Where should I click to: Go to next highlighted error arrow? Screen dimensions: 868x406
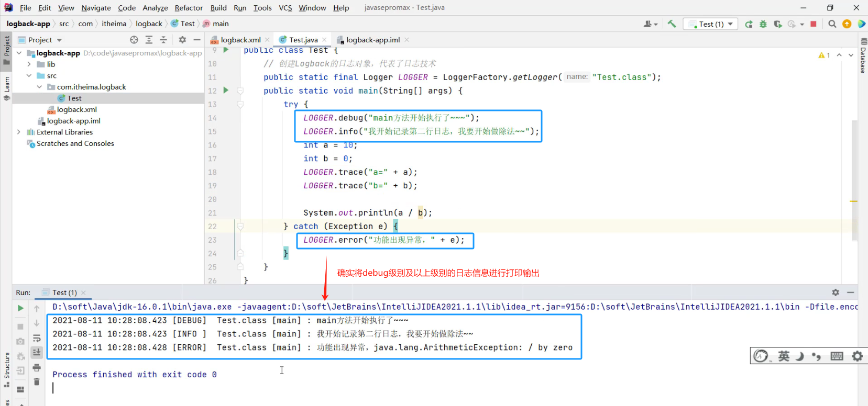click(851, 55)
